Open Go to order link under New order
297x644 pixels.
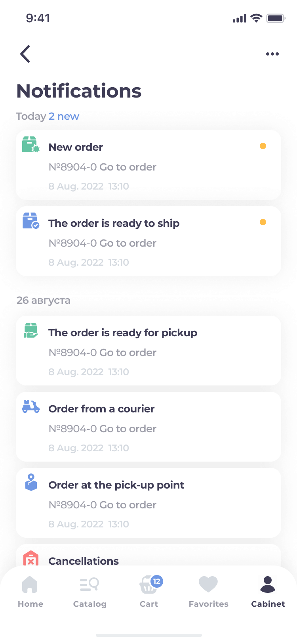click(128, 167)
